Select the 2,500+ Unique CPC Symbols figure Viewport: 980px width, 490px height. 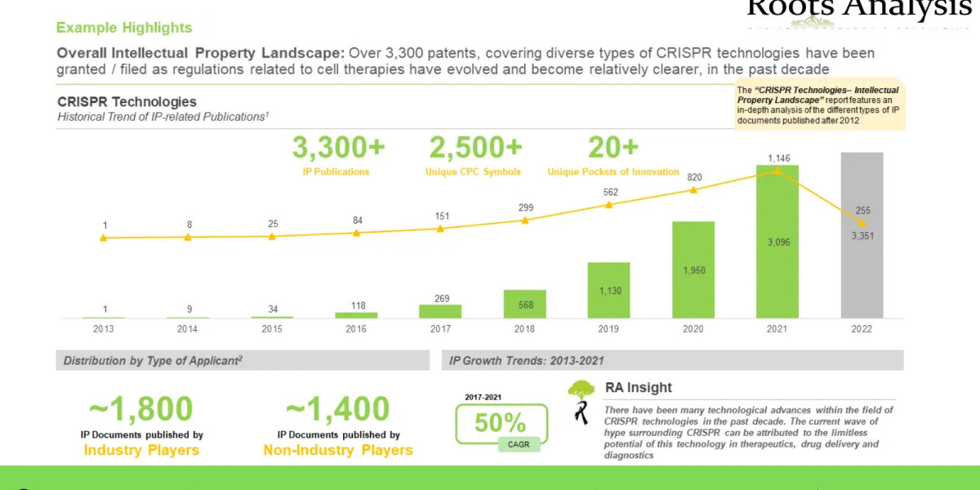point(475,155)
